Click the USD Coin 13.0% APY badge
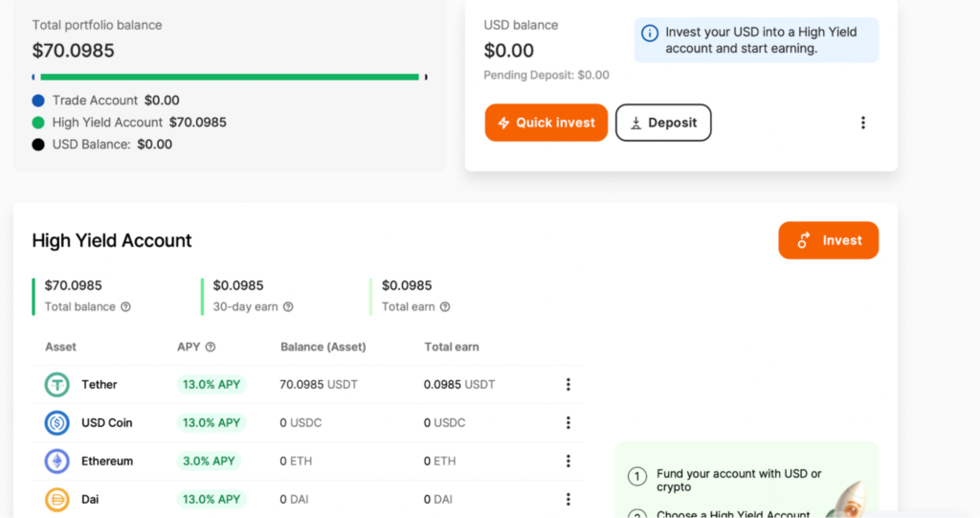Viewport: 980px width, 518px height. pos(212,423)
